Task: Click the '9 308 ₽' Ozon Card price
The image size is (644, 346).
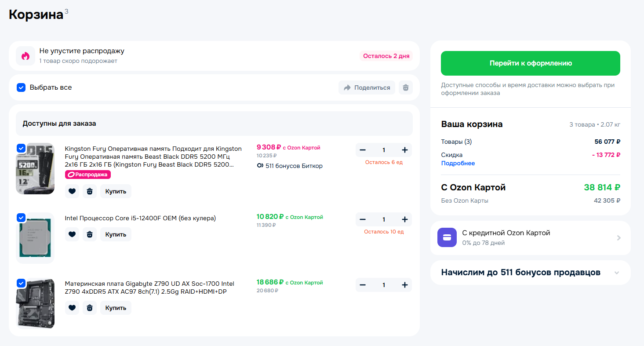Action: coord(269,147)
